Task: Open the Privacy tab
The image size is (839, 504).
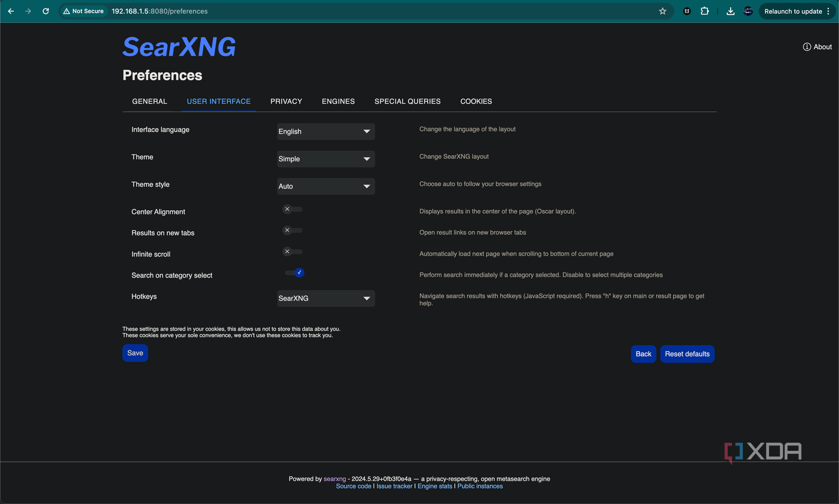Action: coord(286,102)
